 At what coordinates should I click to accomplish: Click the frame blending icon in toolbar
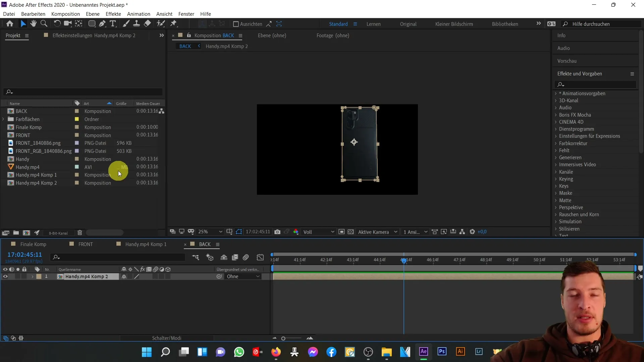(x=235, y=257)
